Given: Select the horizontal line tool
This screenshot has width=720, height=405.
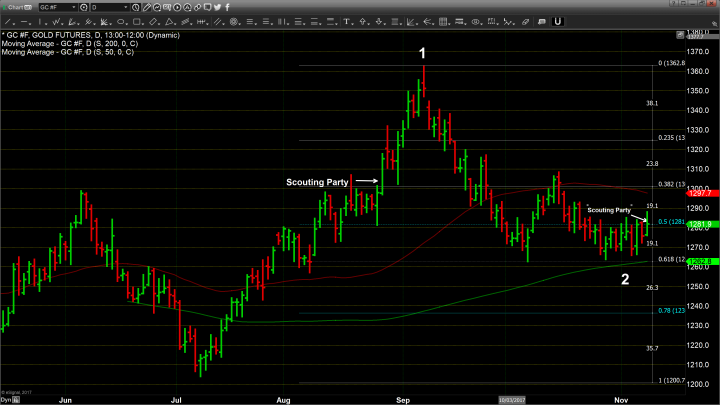Looking at the screenshot, I should (24, 21).
